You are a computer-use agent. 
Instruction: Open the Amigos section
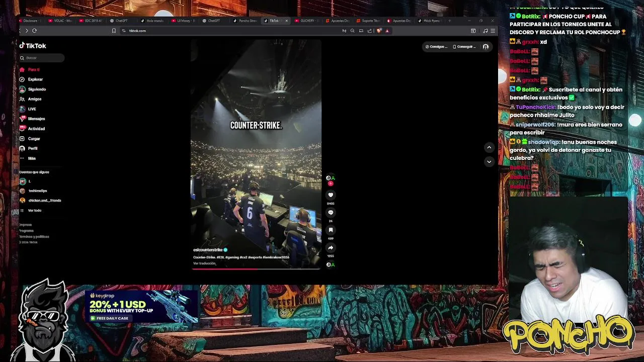(x=31, y=99)
